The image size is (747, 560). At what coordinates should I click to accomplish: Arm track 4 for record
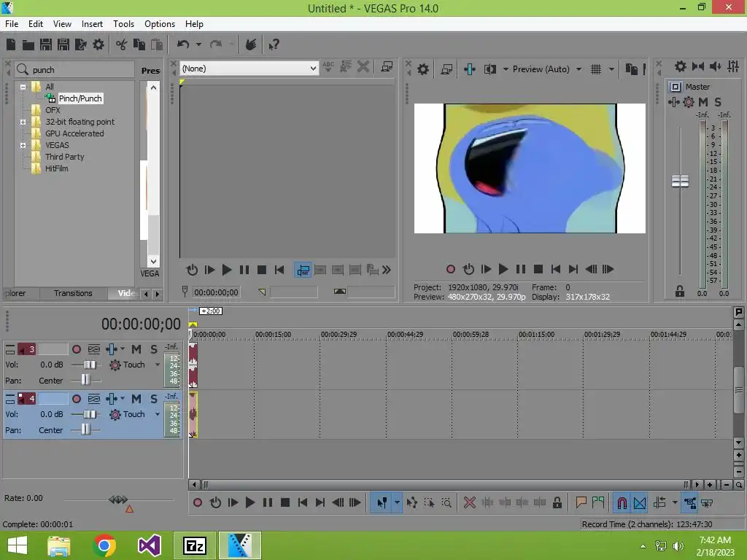click(x=76, y=399)
